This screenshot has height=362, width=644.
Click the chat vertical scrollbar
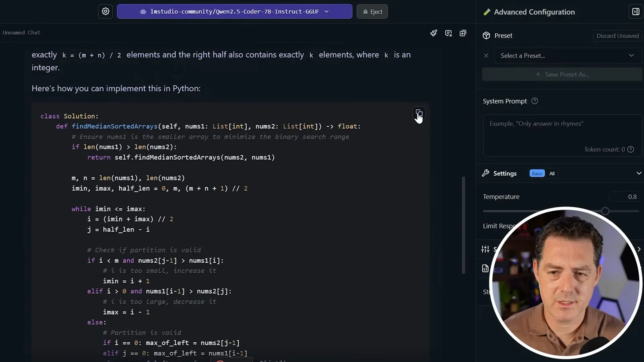point(463,225)
